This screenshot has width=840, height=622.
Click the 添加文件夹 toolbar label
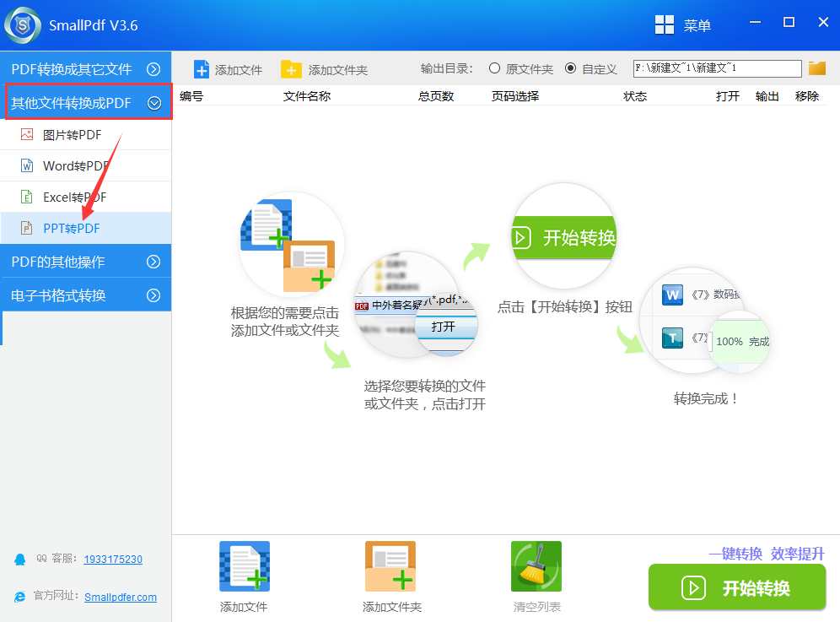click(x=338, y=70)
